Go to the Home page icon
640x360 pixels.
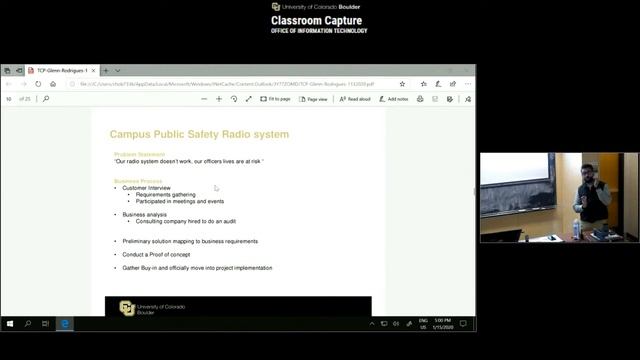pos(53,84)
